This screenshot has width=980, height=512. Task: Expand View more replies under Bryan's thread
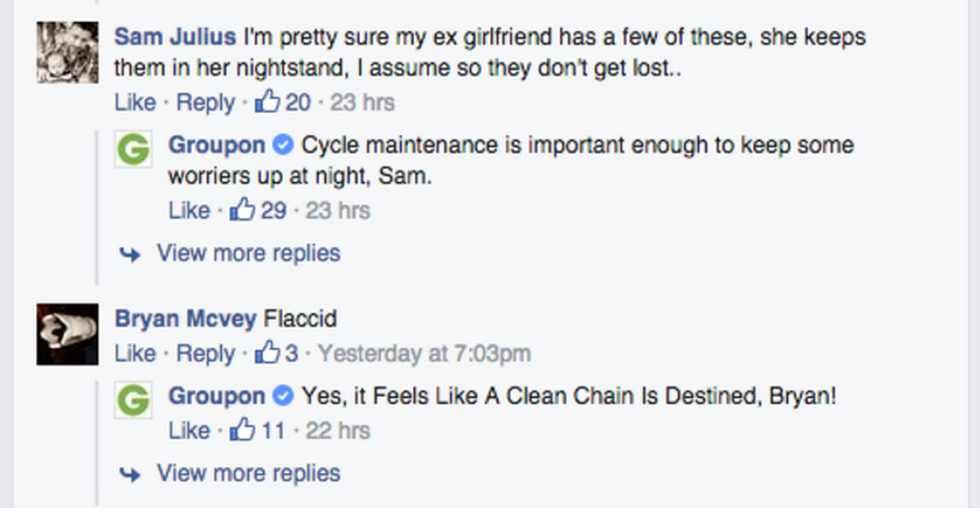coord(248,473)
